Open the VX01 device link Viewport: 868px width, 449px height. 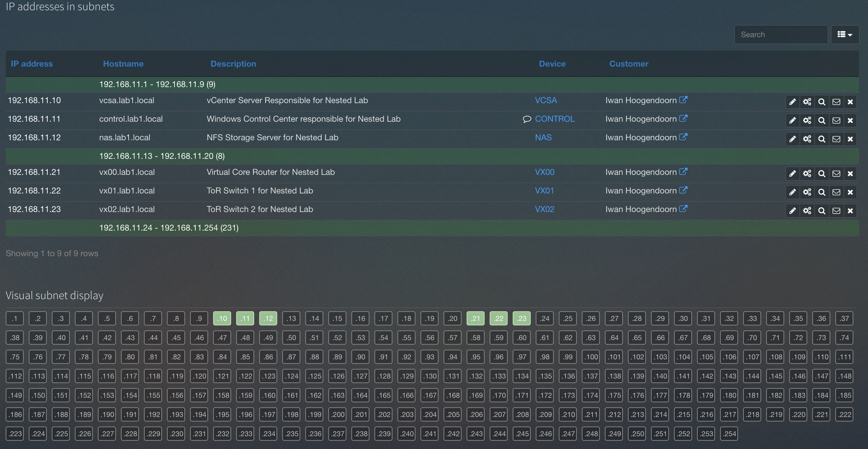click(x=544, y=191)
